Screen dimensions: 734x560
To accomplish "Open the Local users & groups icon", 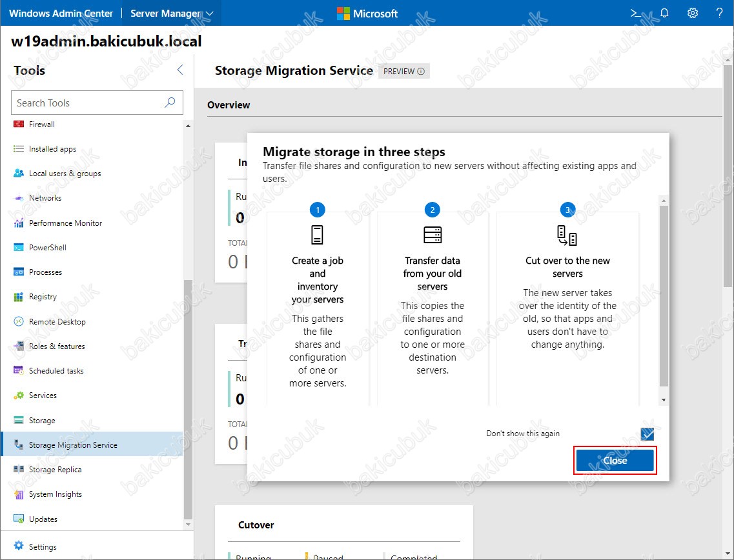I will pos(19,173).
